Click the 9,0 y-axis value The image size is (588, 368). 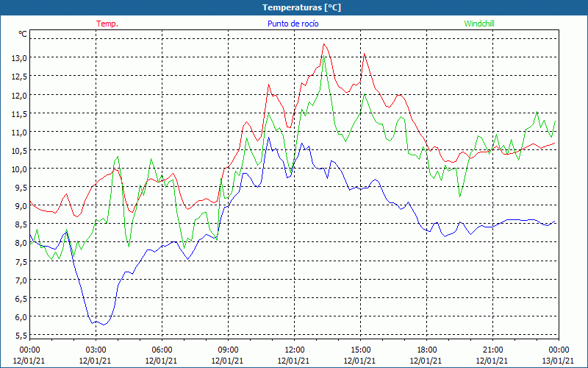pos(21,206)
